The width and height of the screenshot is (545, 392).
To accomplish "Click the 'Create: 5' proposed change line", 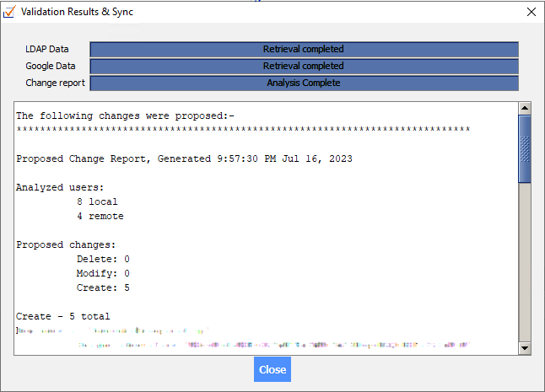I will [103, 287].
